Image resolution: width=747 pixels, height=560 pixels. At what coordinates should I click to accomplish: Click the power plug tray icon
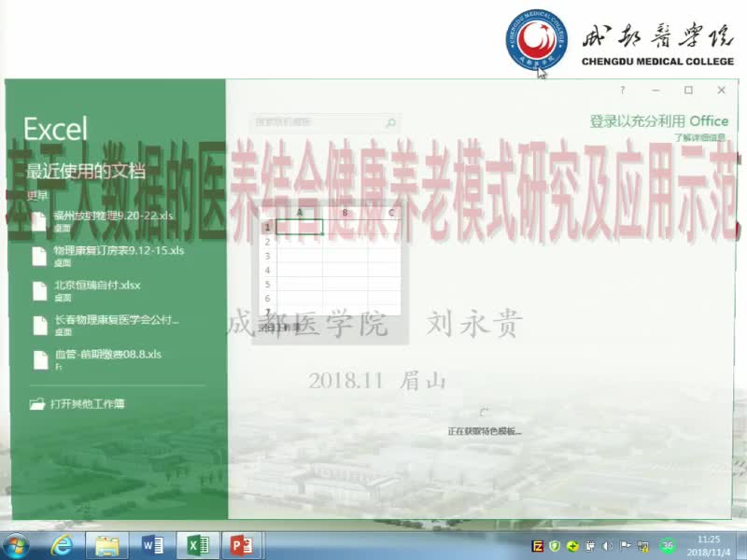click(x=590, y=546)
